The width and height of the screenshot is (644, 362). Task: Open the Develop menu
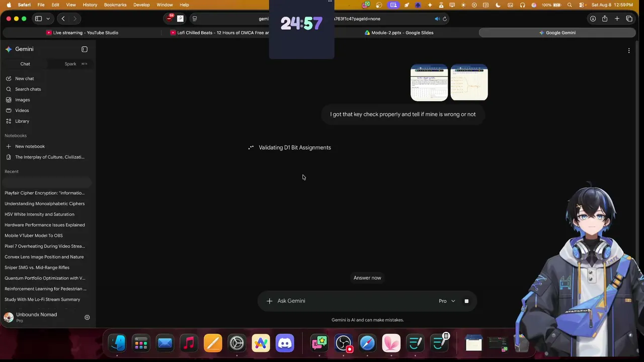coord(141,5)
